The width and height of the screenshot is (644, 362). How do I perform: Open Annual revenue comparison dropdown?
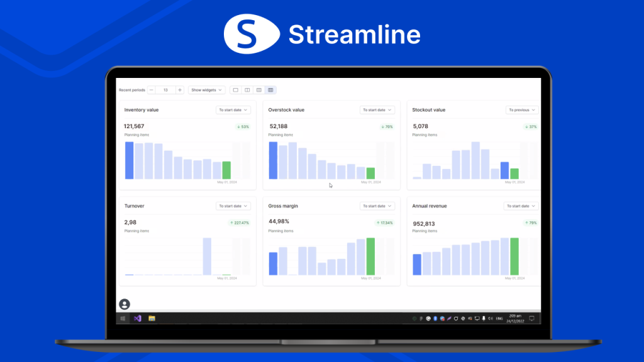(521, 206)
